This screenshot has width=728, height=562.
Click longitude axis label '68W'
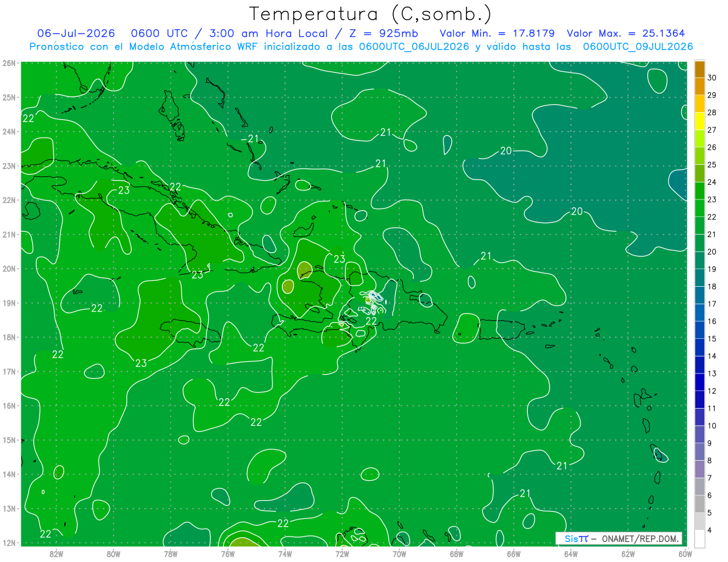(x=457, y=554)
